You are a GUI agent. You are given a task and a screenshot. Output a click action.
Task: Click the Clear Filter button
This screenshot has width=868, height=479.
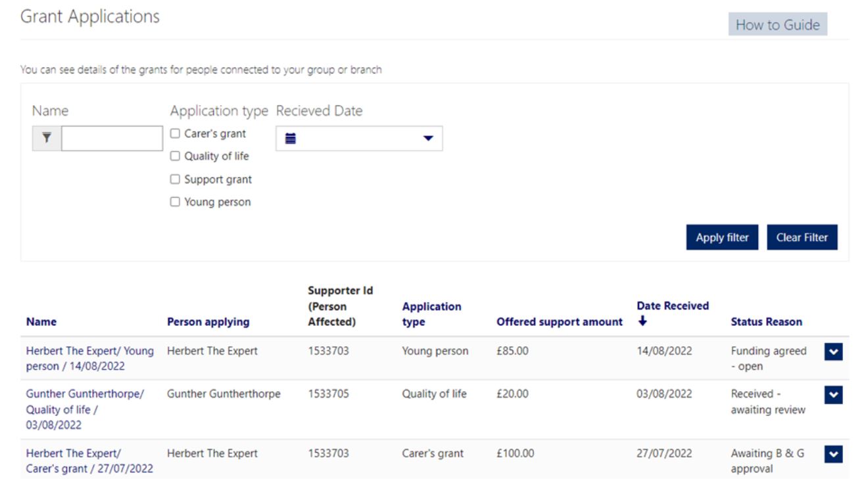pyautogui.click(x=802, y=238)
